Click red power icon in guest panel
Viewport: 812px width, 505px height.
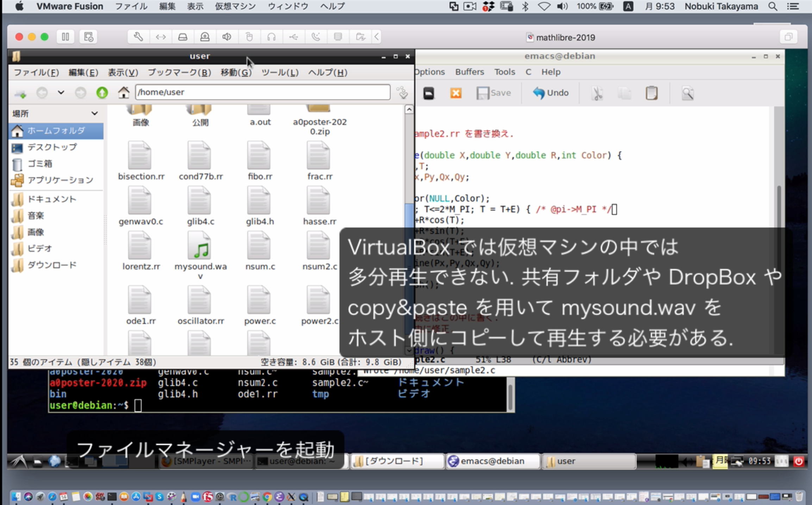[x=798, y=461]
